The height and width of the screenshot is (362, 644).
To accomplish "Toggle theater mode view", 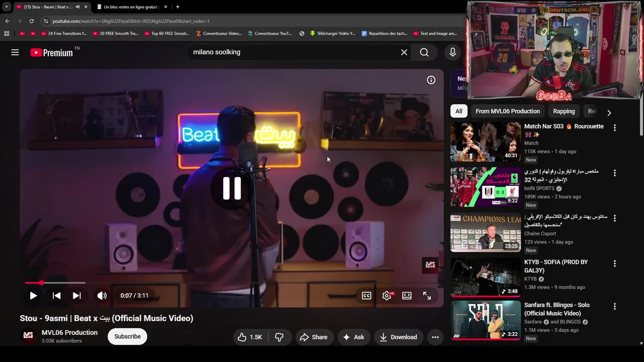I will click(x=407, y=296).
